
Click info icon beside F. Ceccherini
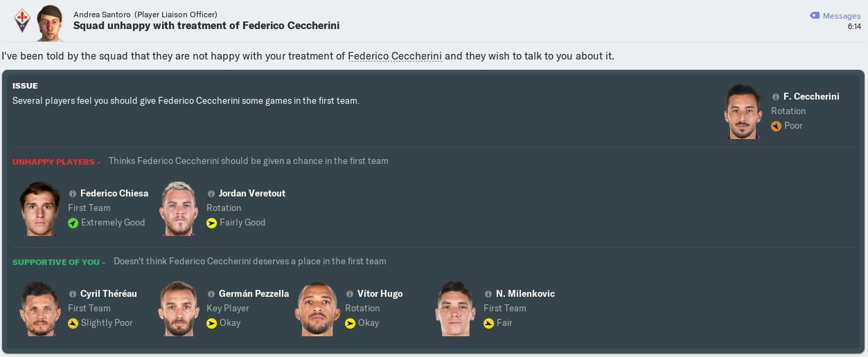tap(775, 97)
